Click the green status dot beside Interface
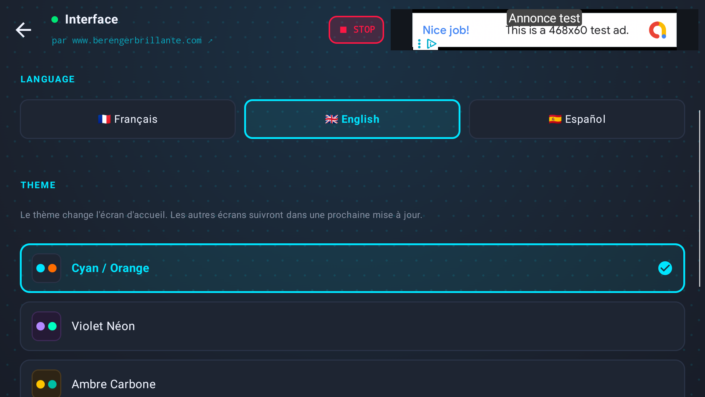The width and height of the screenshot is (705, 397). point(55,19)
